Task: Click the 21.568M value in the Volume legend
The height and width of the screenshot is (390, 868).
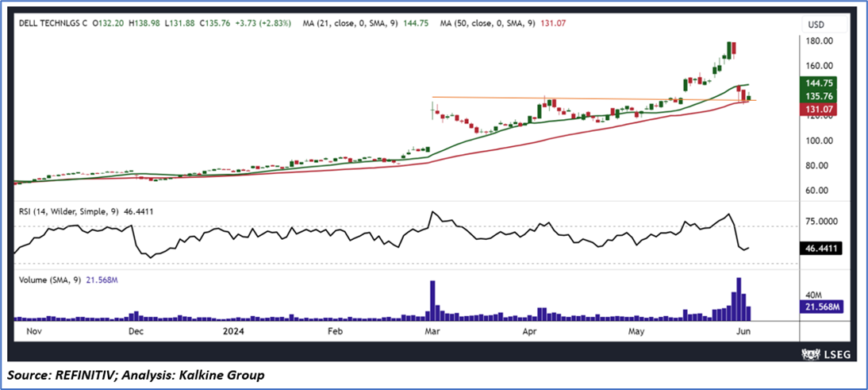Action: (x=102, y=281)
